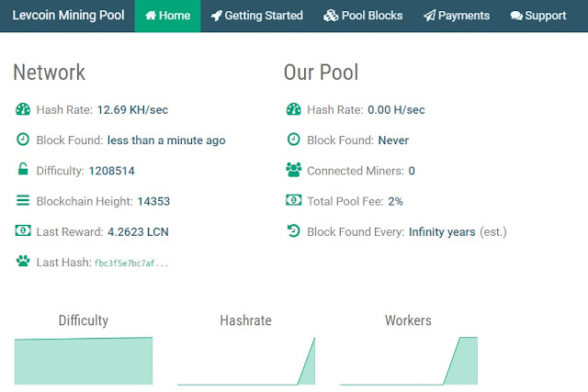
Task: Click the clock icon beside Network Block Found
Action: (23, 140)
